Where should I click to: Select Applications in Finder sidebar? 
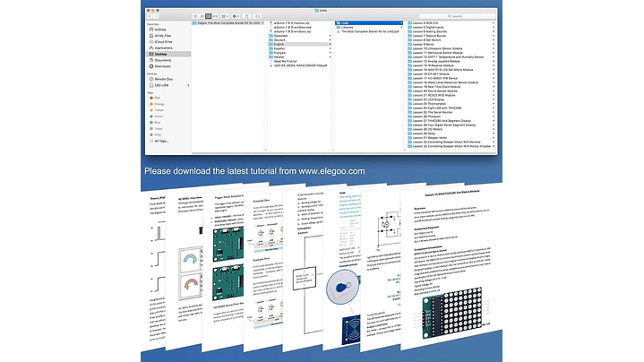point(166,47)
